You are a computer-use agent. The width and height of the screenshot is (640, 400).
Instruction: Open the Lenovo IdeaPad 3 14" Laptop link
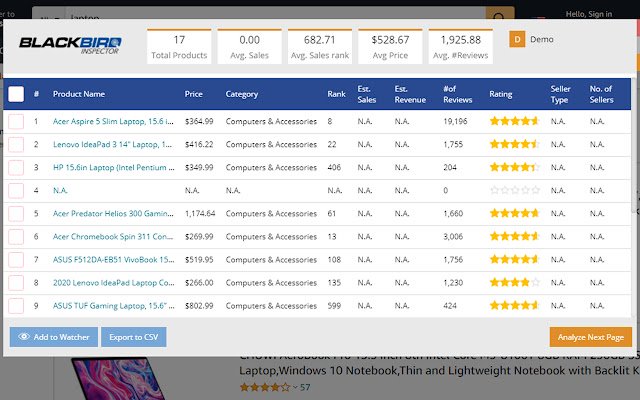click(x=112, y=144)
